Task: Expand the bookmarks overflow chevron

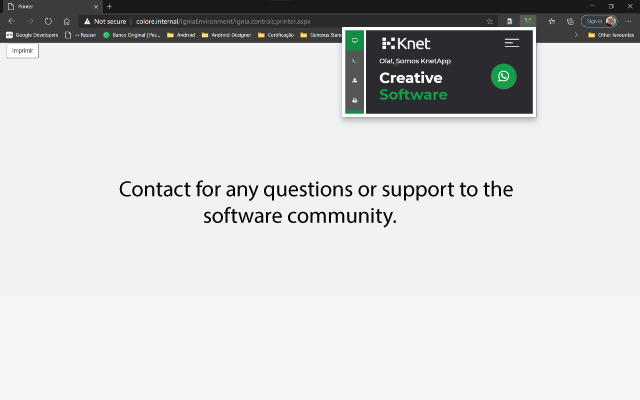Action: (x=576, y=35)
